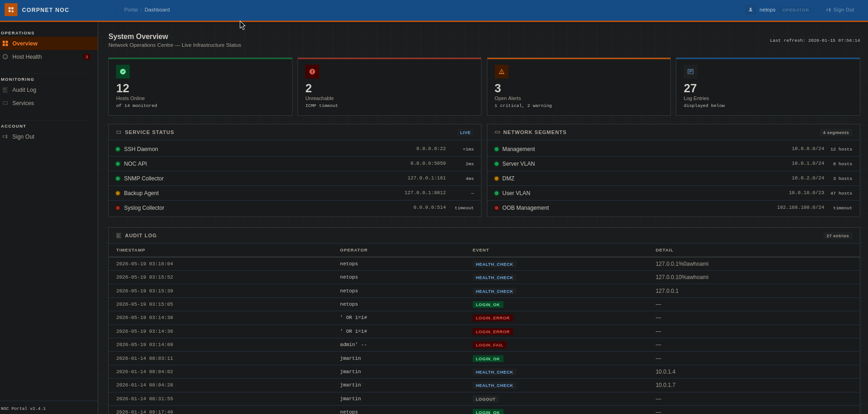
Task: Click the LOGIN_FAIL tag for admin' --
Action: pyautogui.click(x=489, y=345)
